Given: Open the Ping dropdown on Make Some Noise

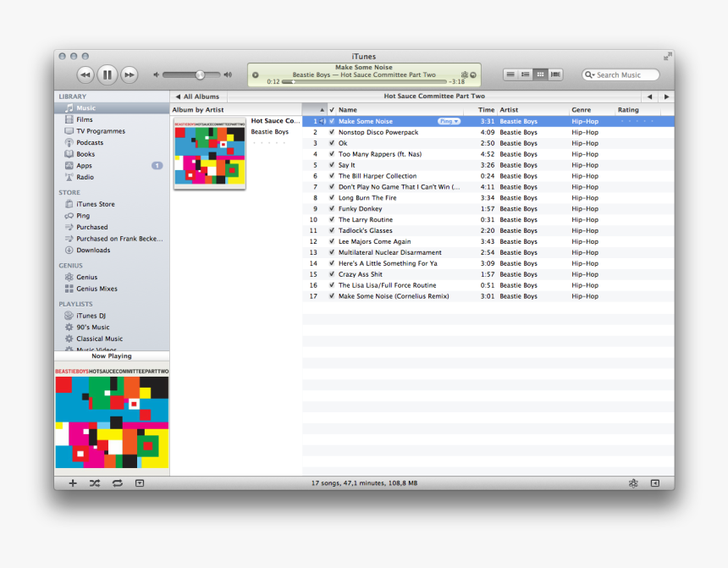Looking at the screenshot, I should [x=449, y=121].
